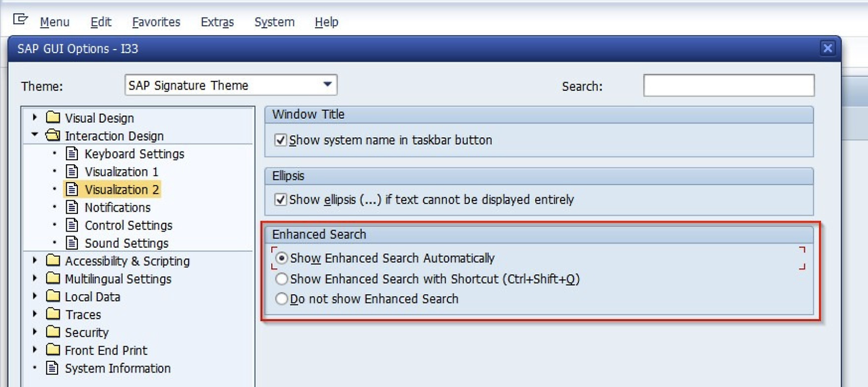
Task: Click the Visual Design label text
Action: click(99, 118)
